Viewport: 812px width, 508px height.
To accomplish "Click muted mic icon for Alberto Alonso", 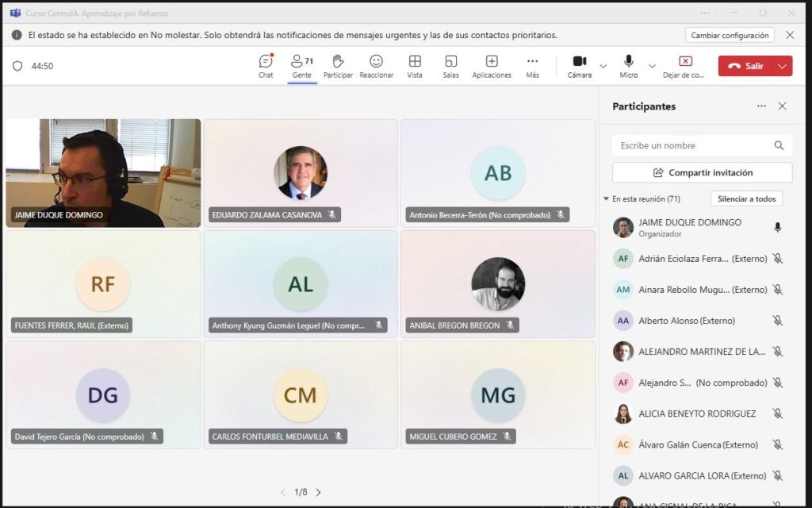I will tap(777, 321).
